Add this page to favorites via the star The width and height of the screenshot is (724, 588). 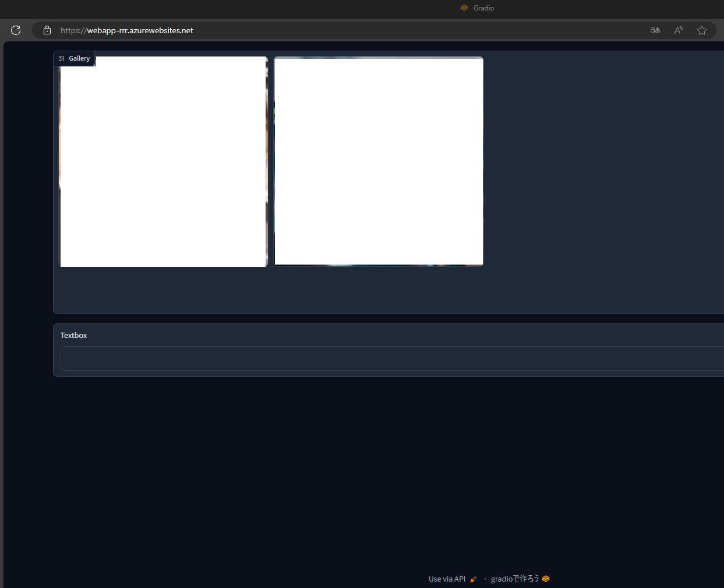pyautogui.click(x=701, y=30)
